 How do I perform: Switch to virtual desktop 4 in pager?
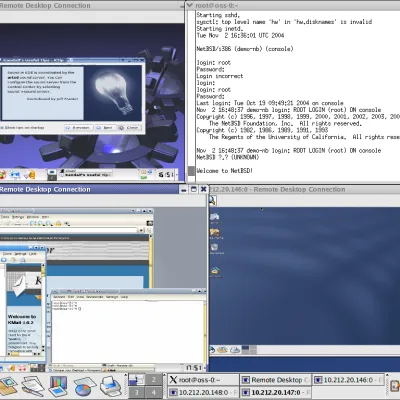point(153,392)
